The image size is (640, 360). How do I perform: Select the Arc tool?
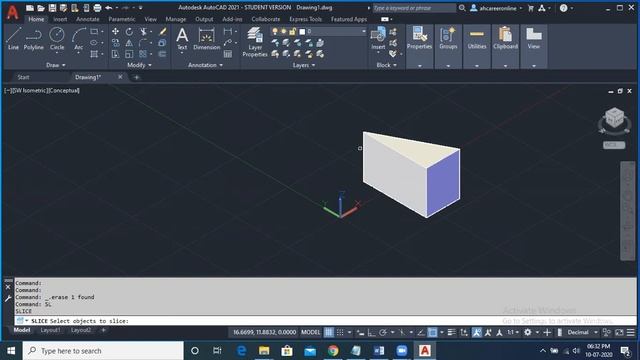pos(78,39)
